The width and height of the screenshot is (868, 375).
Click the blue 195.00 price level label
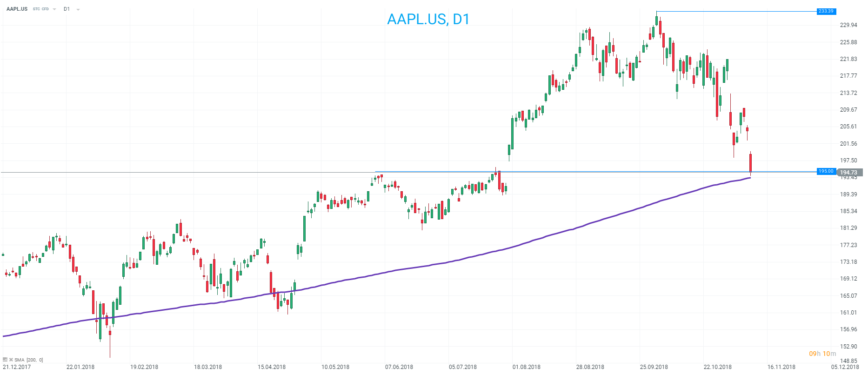point(826,171)
